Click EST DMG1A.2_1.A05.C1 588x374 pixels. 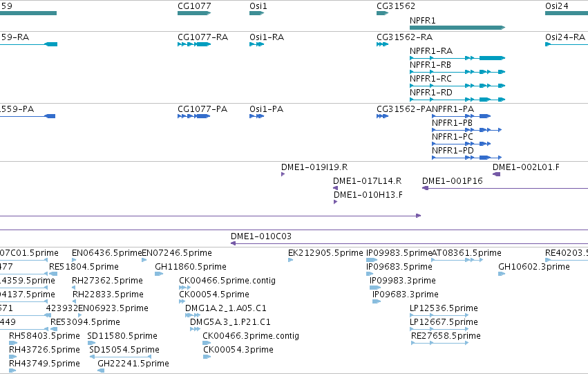pos(193,315)
